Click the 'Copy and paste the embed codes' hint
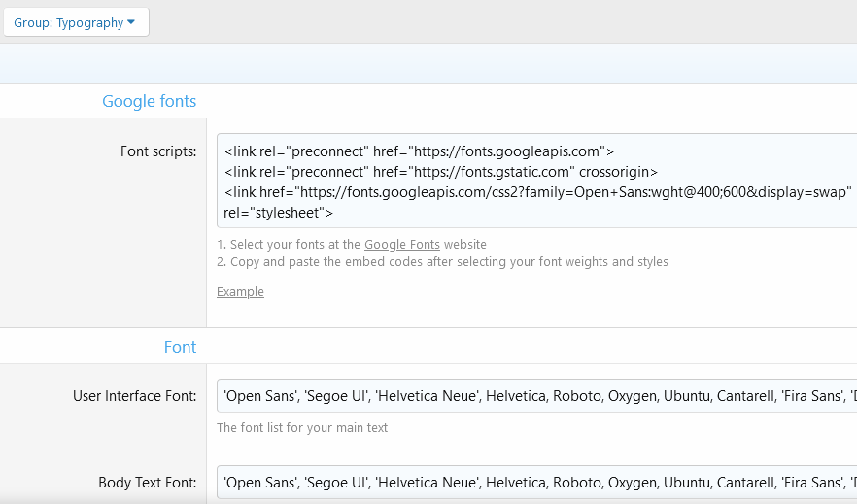This screenshot has height=504, width=857. [442, 262]
